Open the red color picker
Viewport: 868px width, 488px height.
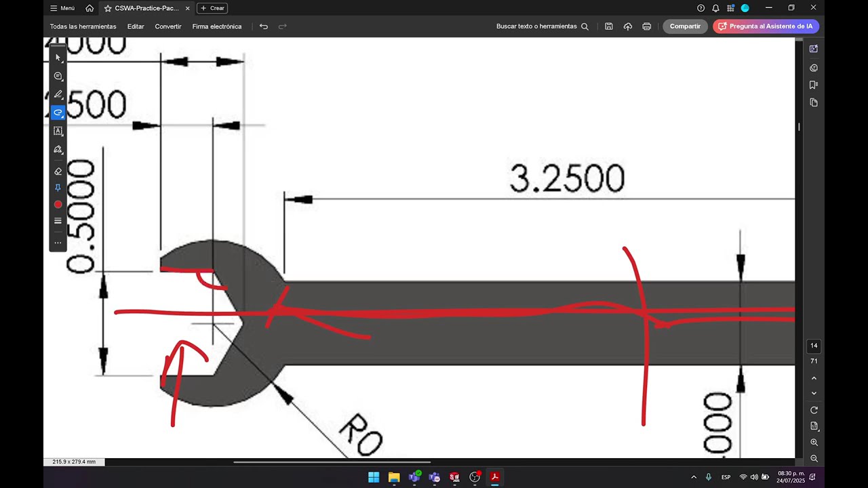point(58,205)
